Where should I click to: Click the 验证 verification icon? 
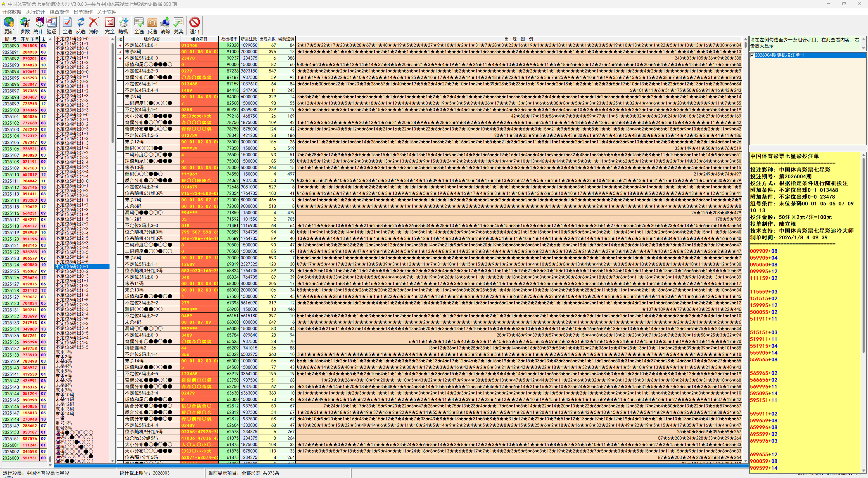(x=52, y=23)
